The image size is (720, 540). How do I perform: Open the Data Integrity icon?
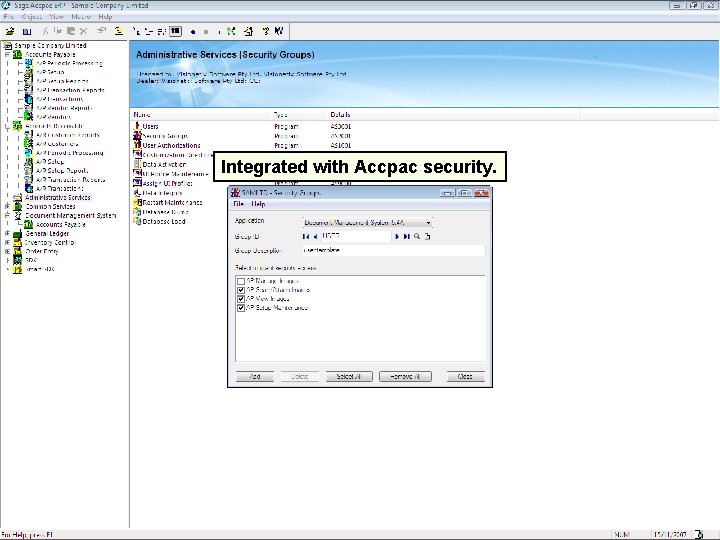click(x=137, y=193)
